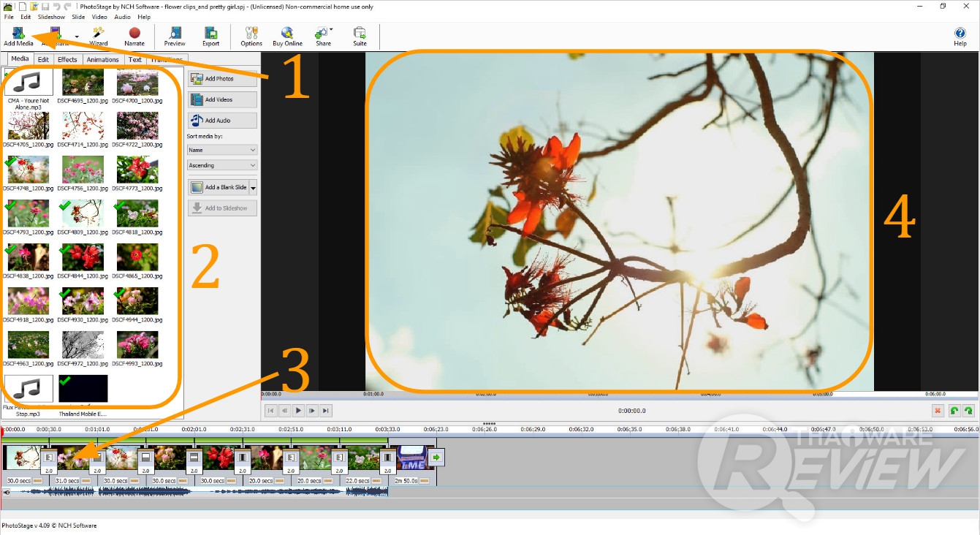This screenshot has width=980, height=535.
Task: Open the 'Ascending' sort order dropdown
Action: pos(222,165)
